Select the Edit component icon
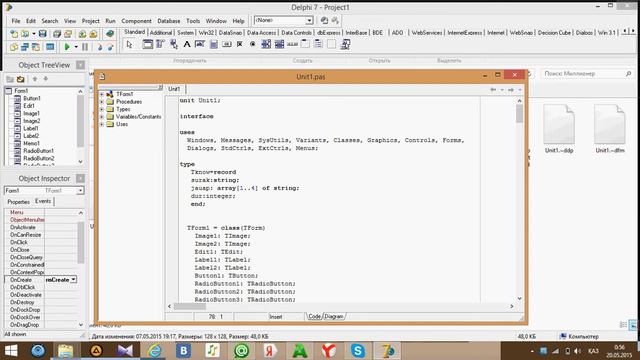 pyautogui.click(x=200, y=44)
